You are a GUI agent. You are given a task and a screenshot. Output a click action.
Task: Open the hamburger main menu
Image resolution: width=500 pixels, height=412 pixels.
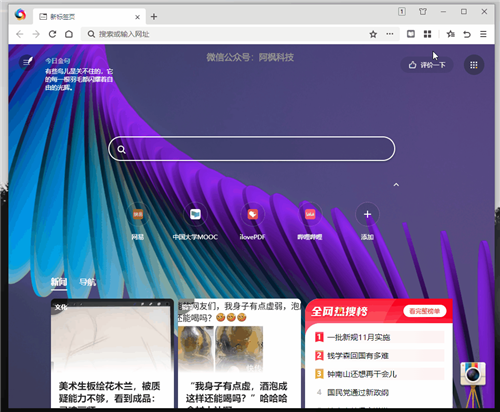[x=483, y=34]
